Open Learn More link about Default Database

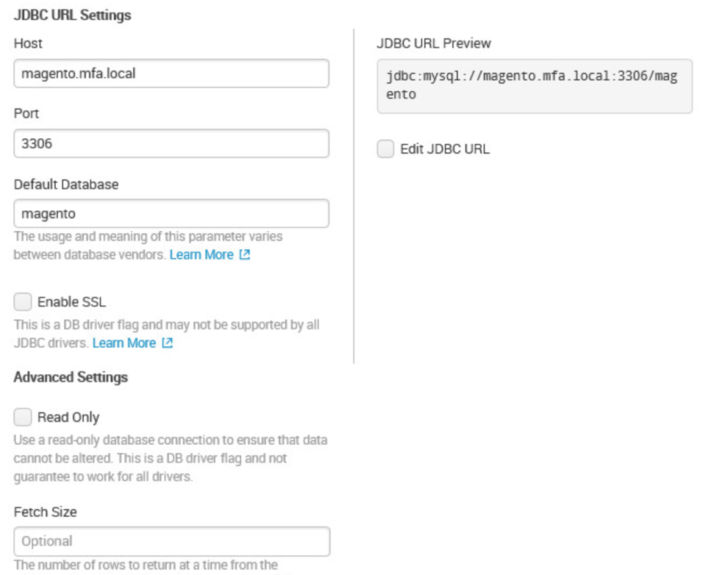201,255
